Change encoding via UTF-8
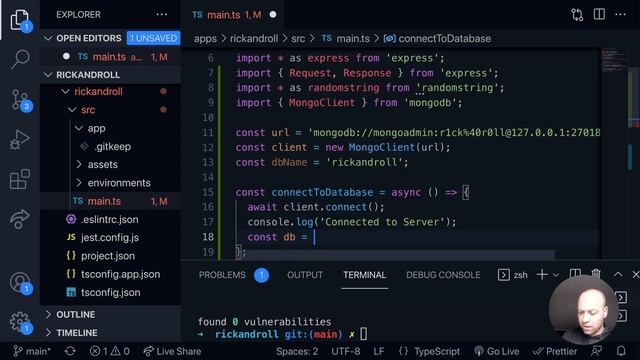The height and width of the screenshot is (360, 640). (x=346, y=351)
